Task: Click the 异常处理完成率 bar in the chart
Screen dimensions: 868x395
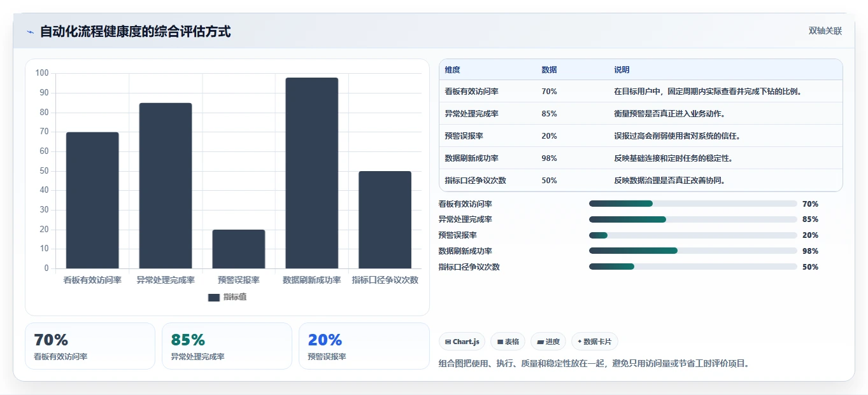Action: tap(166, 186)
